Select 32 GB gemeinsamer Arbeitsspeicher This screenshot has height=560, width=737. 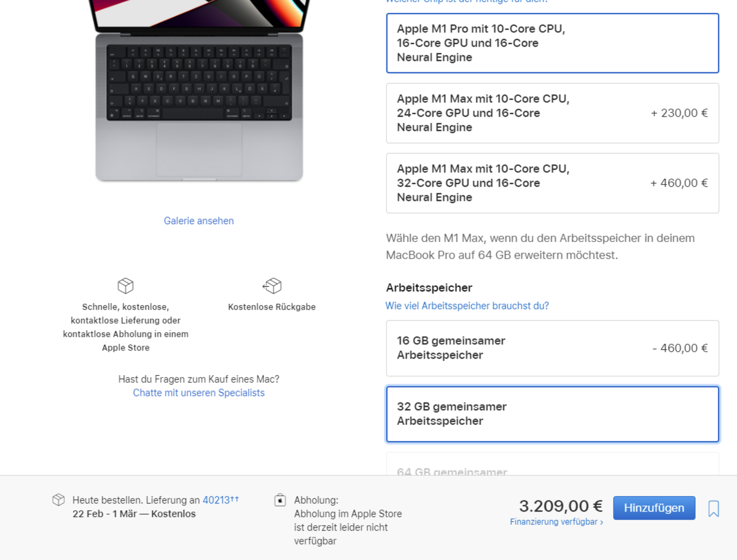point(552,414)
